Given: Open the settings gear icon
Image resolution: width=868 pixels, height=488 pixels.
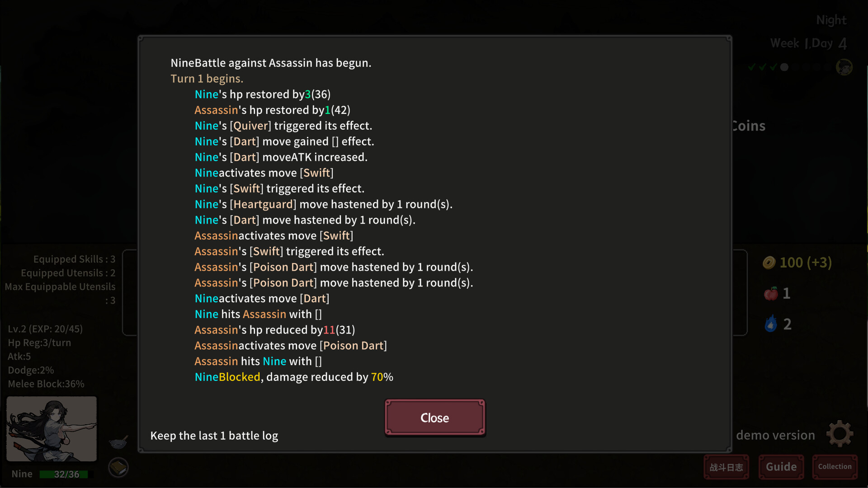Looking at the screenshot, I should [840, 434].
